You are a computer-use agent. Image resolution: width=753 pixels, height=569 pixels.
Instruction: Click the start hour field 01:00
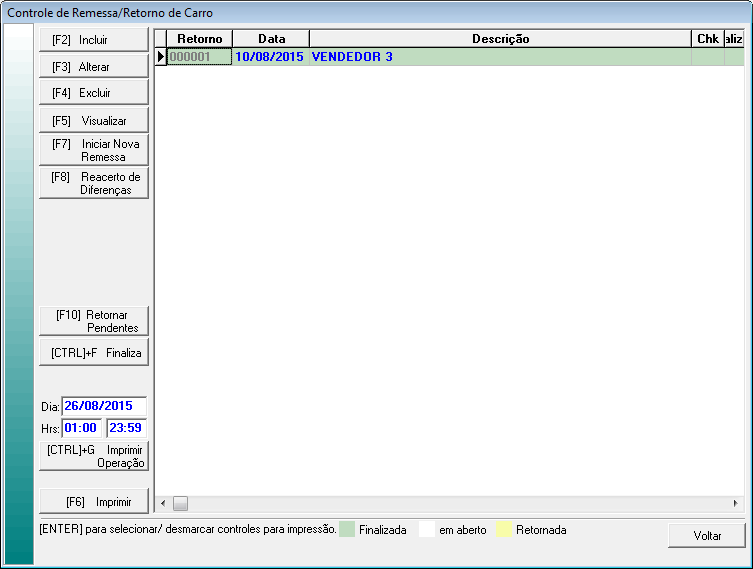81,428
